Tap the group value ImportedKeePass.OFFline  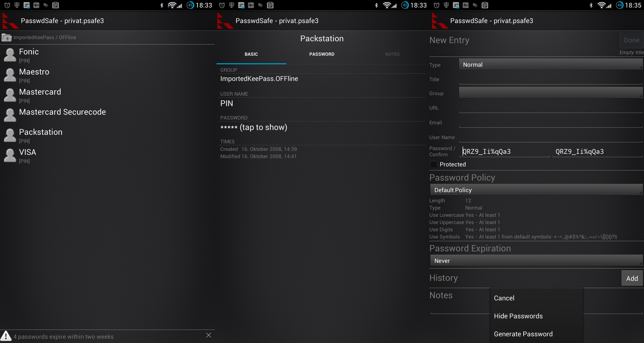coord(259,79)
